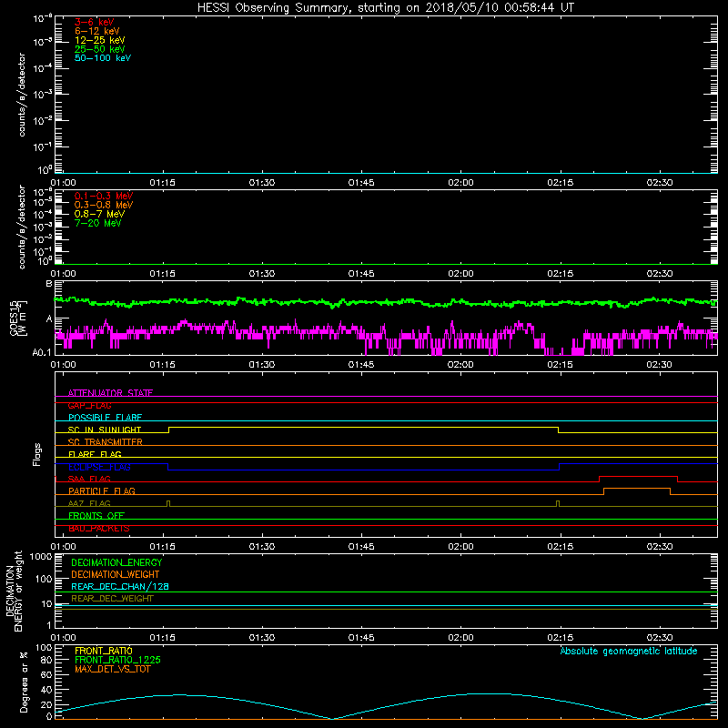
Task: Click the SAA_FLAG label
Action: coord(89,479)
